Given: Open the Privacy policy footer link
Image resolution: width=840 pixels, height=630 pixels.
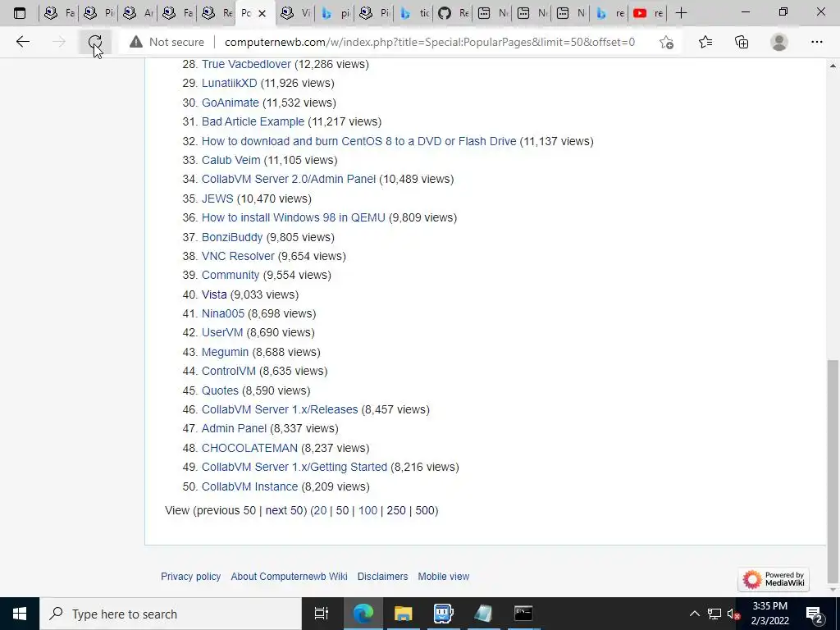Looking at the screenshot, I should coord(190,577).
